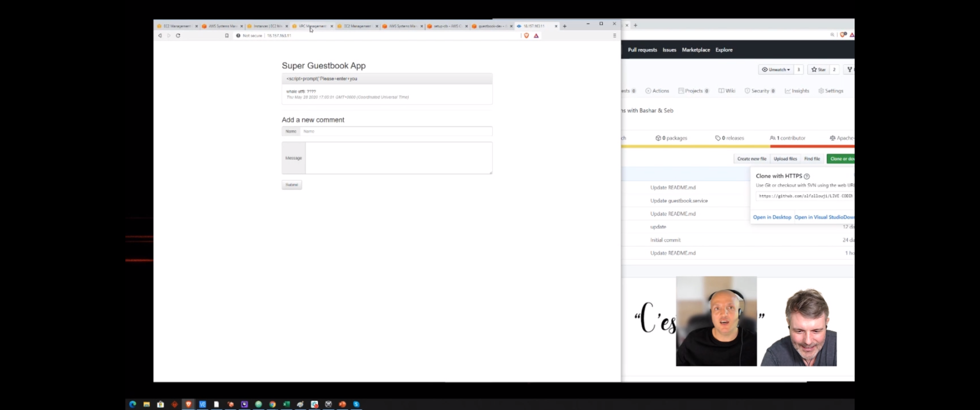The width and height of the screenshot is (980, 410).
Task: Click the Name input field
Action: click(396, 131)
